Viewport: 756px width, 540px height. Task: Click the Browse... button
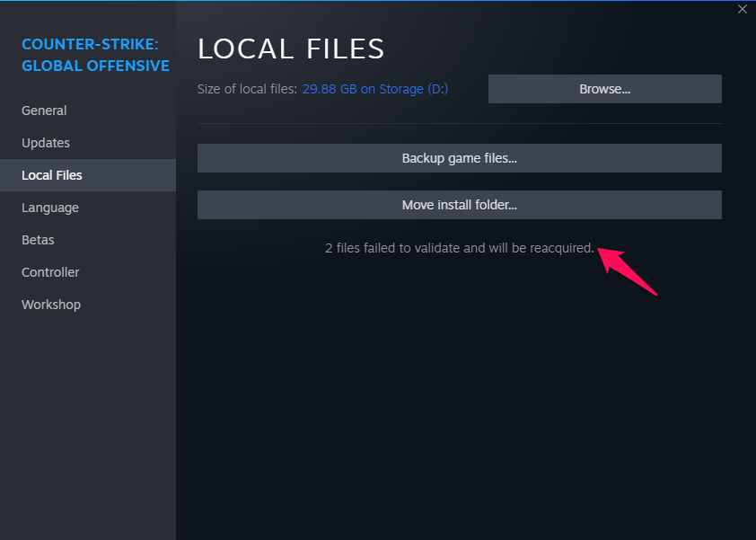pos(604,89)
